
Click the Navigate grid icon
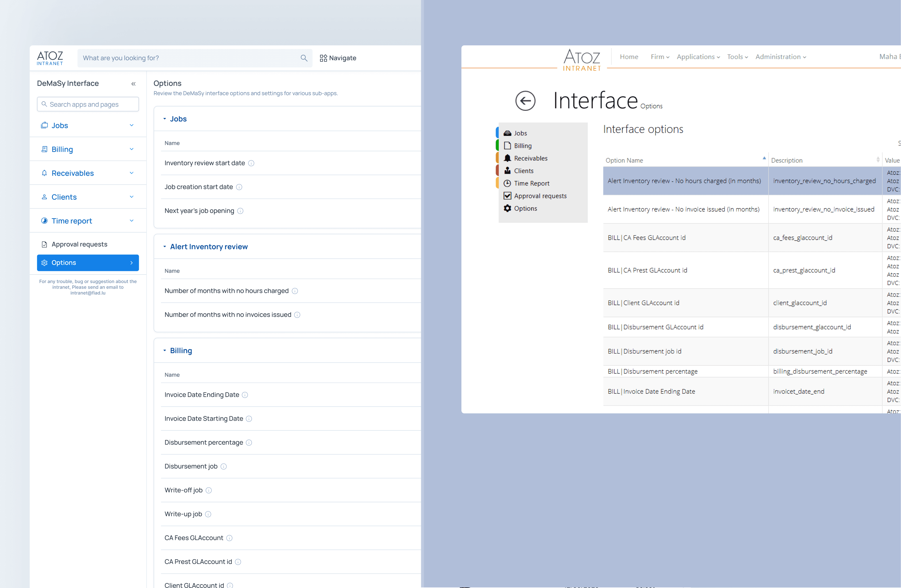click(323, 58)
